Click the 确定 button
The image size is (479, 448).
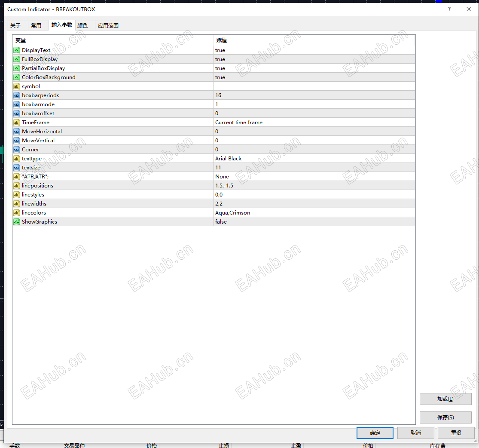pos(375,433)
